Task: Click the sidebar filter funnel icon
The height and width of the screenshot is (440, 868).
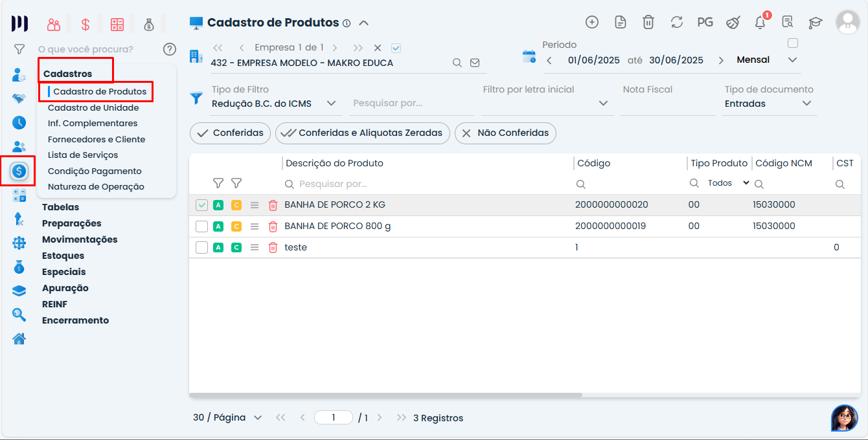Action: (x=19, y=49)
